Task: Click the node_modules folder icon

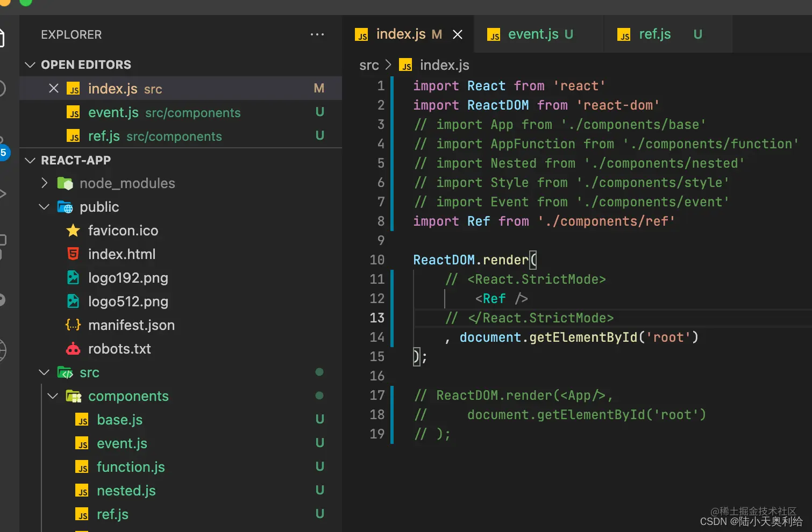Action: click(65, 183)
